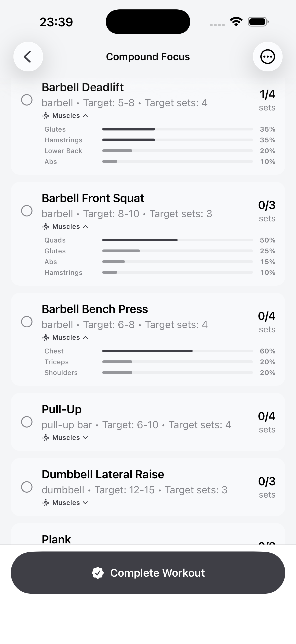The image size is (296, 644).
Task: Tap the 1/4 sets counter on Barbell Deadlift
Action: click(x=267, y=99)
